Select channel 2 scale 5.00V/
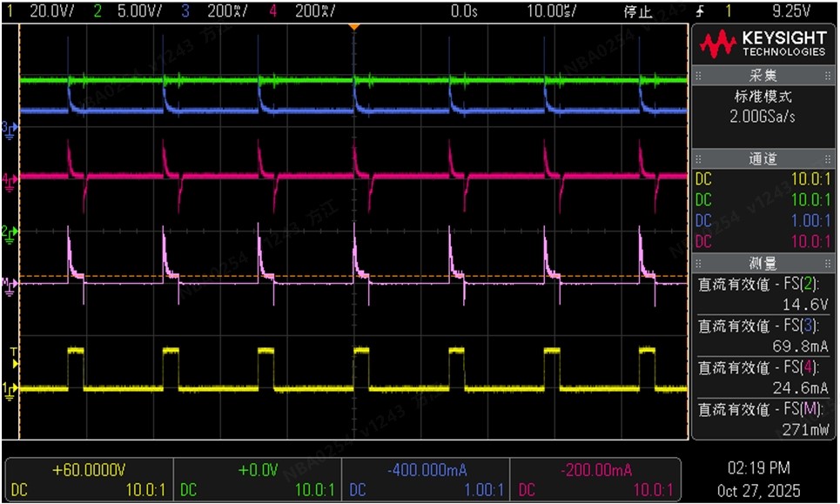Image resolution: width=840 pixels, height=504 pixels. pyautogui.click(x=138, y=11)
